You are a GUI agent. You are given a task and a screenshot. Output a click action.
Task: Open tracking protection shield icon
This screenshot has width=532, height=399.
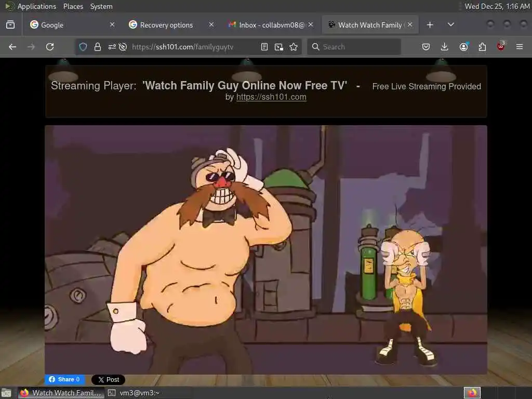coord(83,47)
